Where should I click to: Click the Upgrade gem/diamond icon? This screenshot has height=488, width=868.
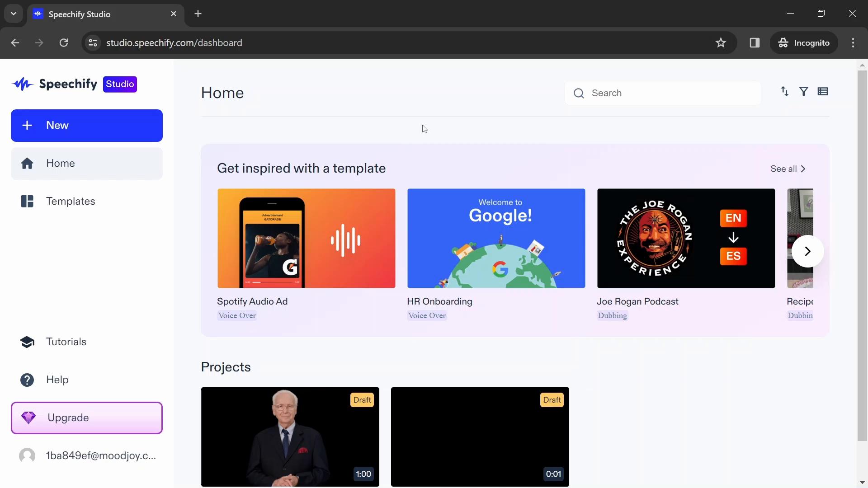pos(28,418)
